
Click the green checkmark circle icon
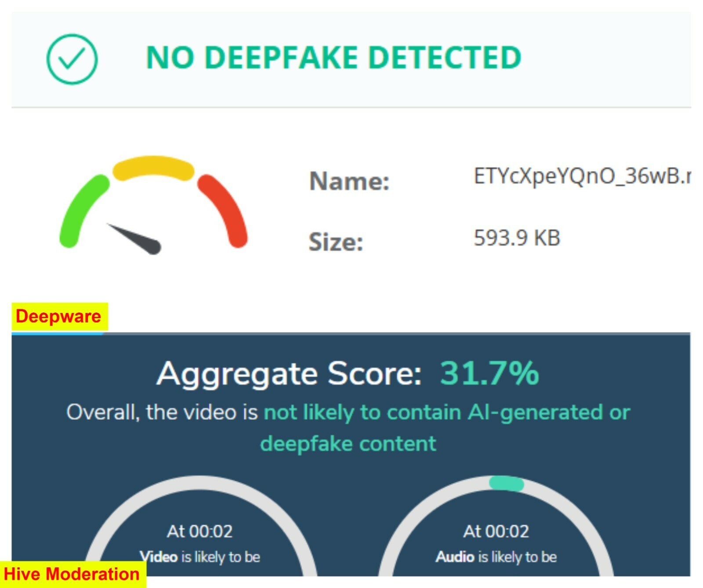pos(72,59)
